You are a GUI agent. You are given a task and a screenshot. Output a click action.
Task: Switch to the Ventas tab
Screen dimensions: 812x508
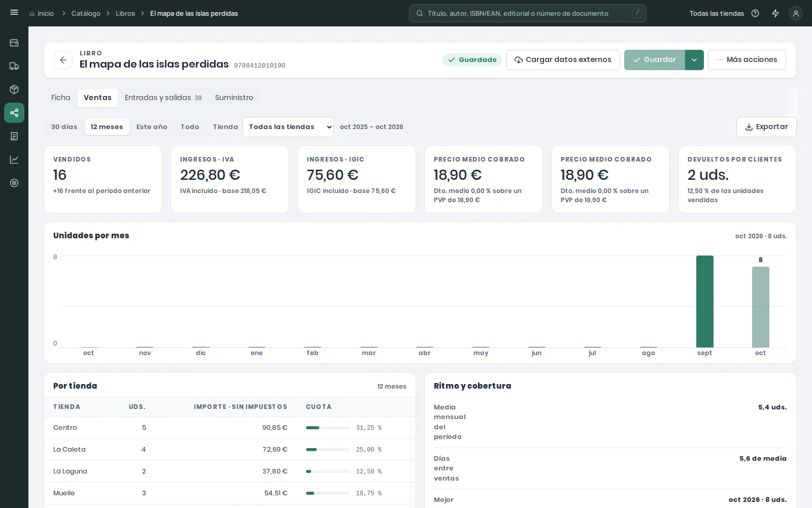(x=97, y=98)
